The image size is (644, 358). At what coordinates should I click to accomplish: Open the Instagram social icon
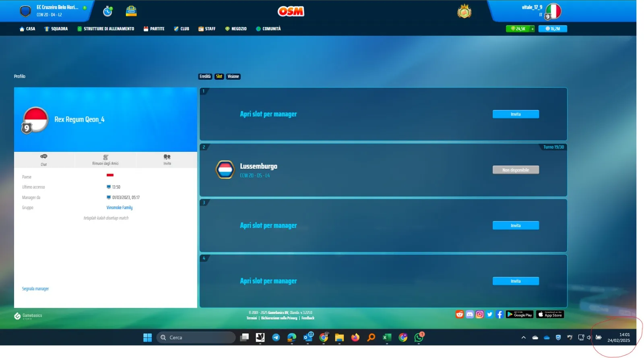[x=480, y=314]
